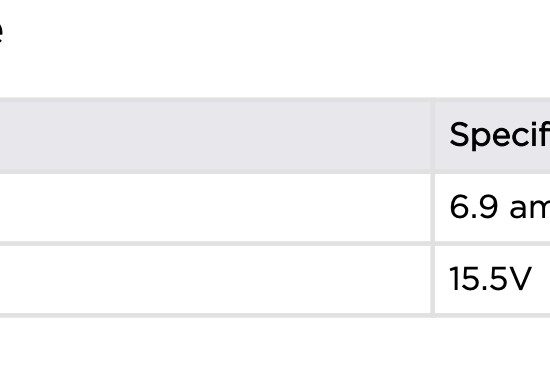This screenshot has width=550, height=382.
Task: Click the bottom border of the table
Action: 275,315
